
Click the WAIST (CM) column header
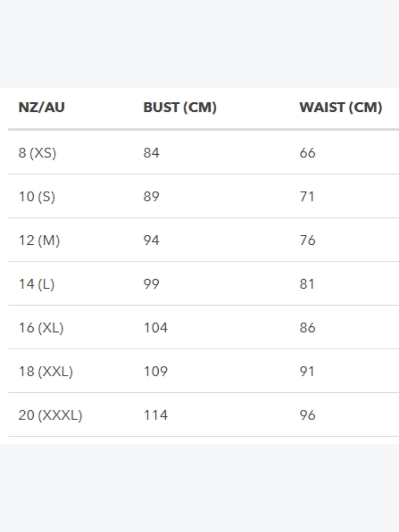[340, 108]
